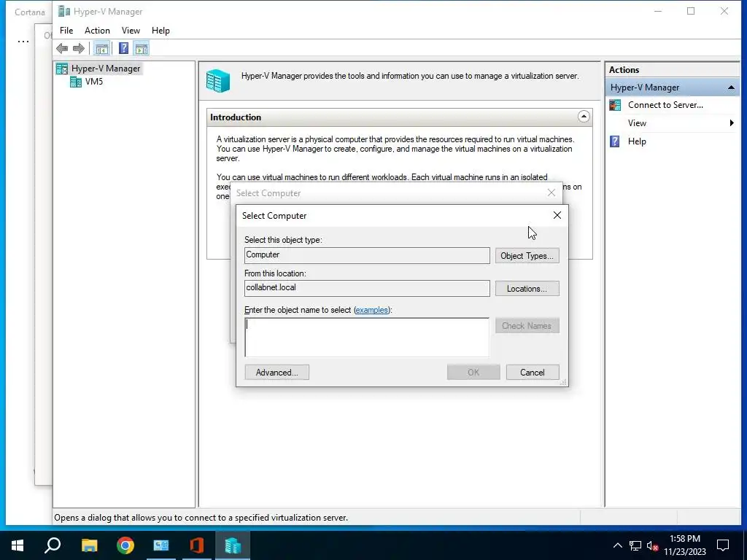
Task: Click the three dots in Cortana window
Action: click(x=23, y=42)
